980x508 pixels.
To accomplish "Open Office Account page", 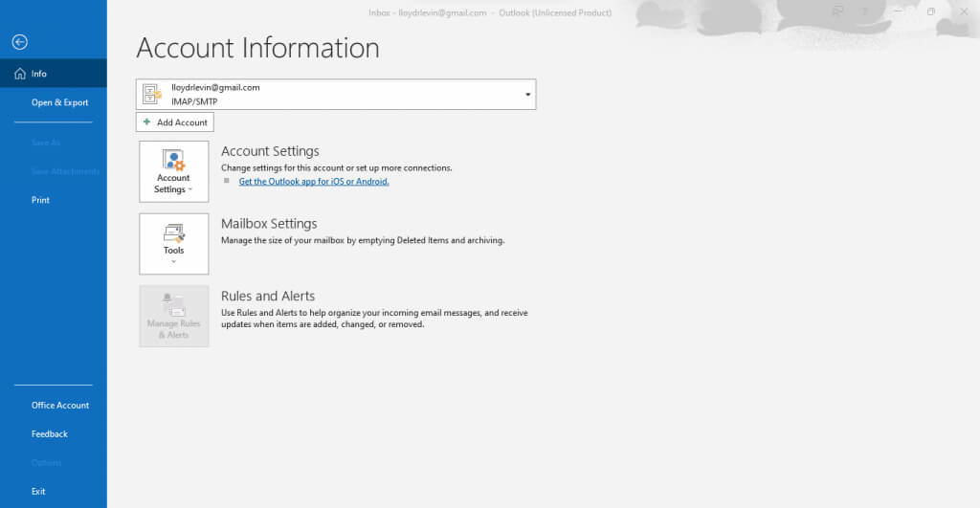I will [x=60, y=405].
